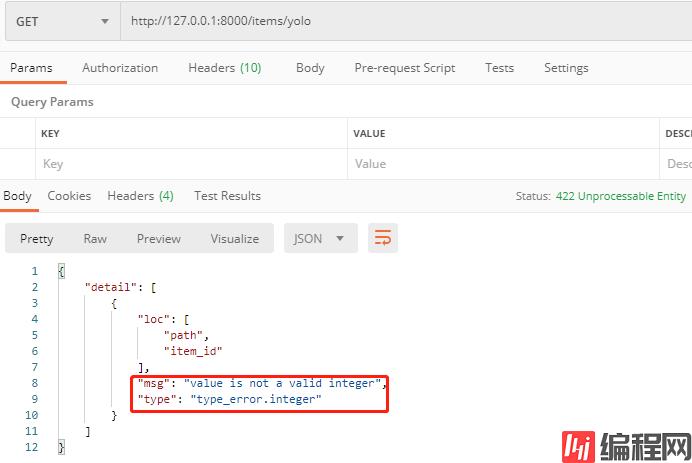Switch to the Authorization tab
This screenshot has width=692, height=463.
[120, 68]
